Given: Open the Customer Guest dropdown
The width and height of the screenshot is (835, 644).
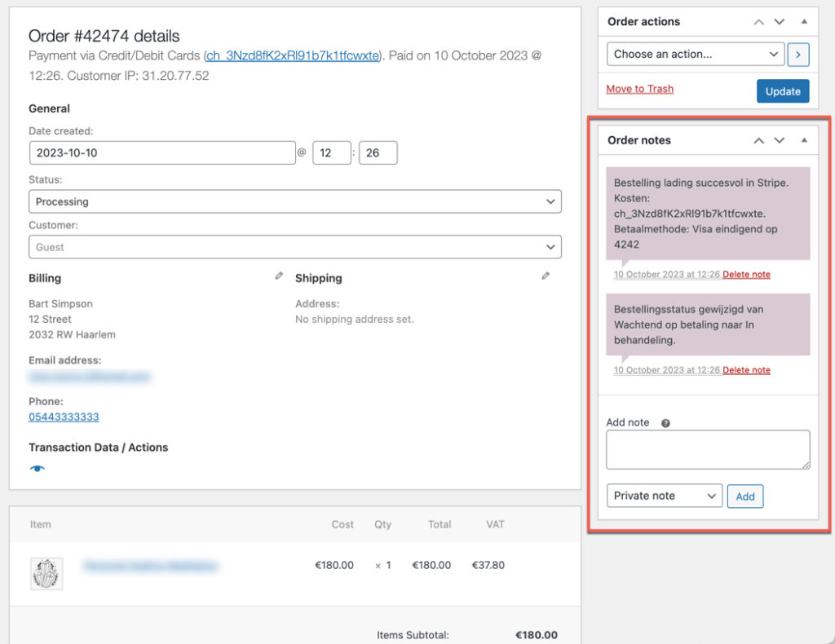Looking at the screenshot, I should point(294,247).
